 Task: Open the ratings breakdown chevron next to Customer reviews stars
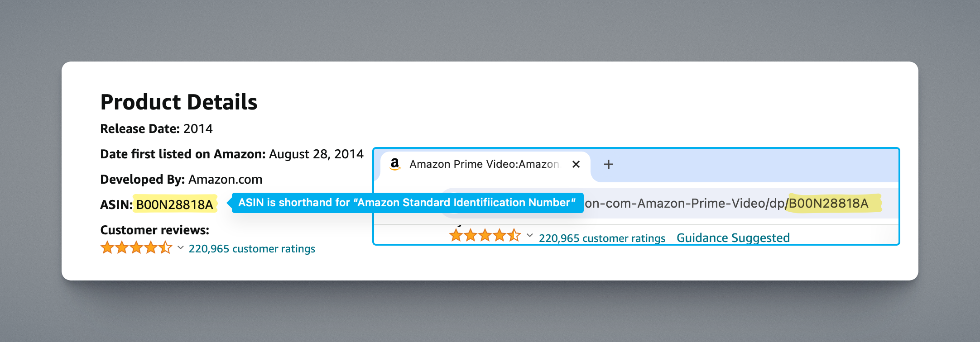pos(181,247)
